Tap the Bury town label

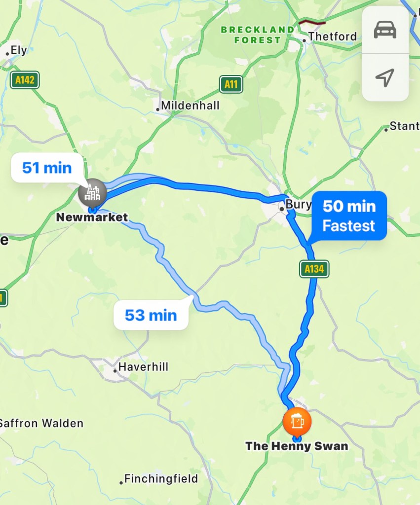point(299,205)
